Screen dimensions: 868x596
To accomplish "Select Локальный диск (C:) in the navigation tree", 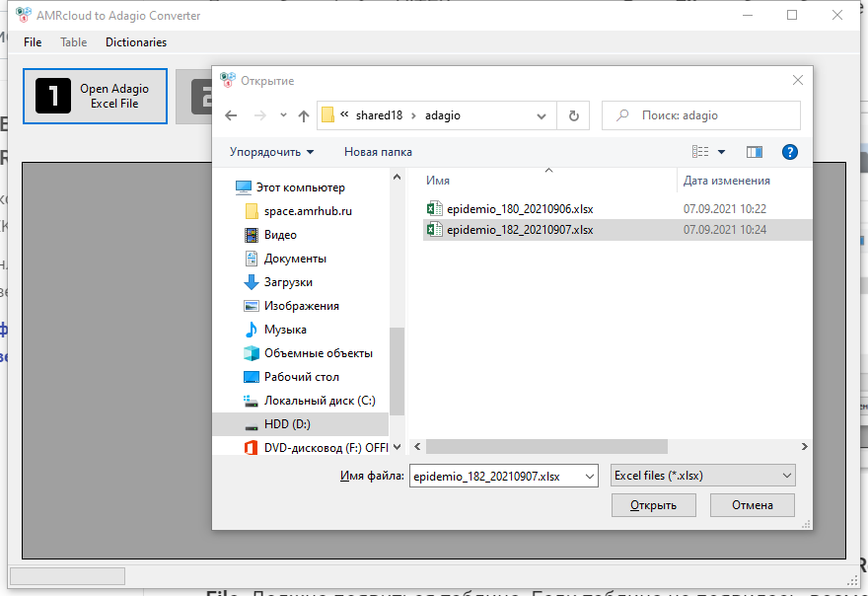I will [x=320, y=401].
